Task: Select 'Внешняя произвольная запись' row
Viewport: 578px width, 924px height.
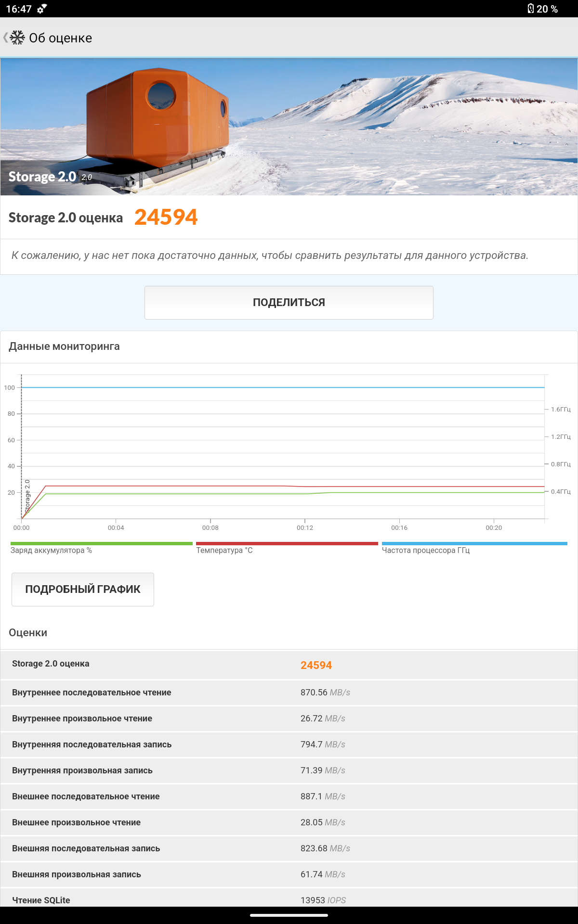Action: [x=289, y=874]
